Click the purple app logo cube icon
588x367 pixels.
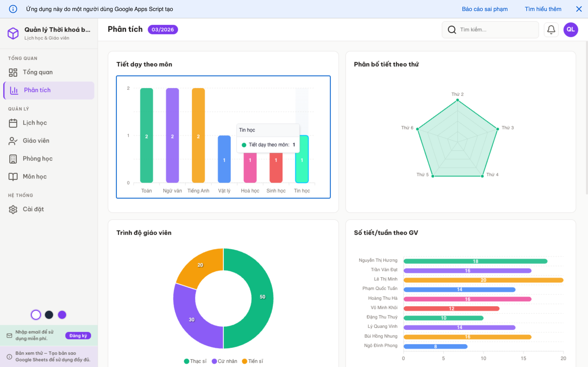point(13,33)
